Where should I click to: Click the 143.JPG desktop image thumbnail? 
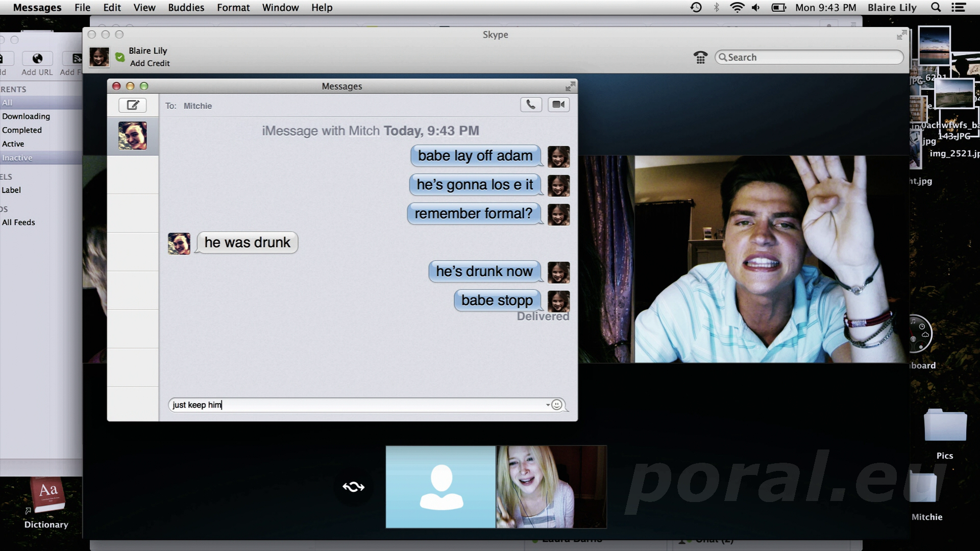pos(954,93)
